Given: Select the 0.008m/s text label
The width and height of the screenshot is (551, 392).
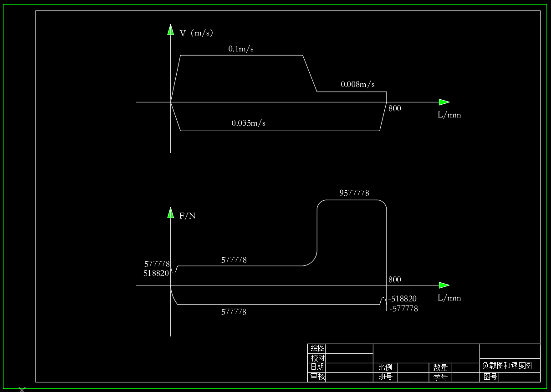Looking at the screenshot, I should [358, 84].
